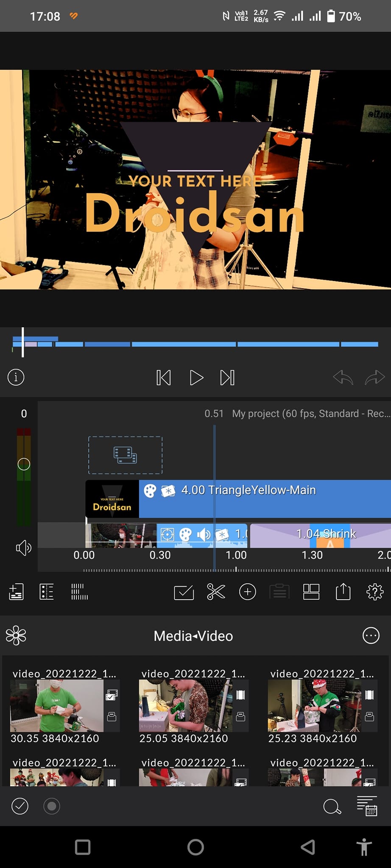The width and height of the screenshot is (391, 868).
Task: Expand the three-dot more options menu
Action: tap(371, 635)
